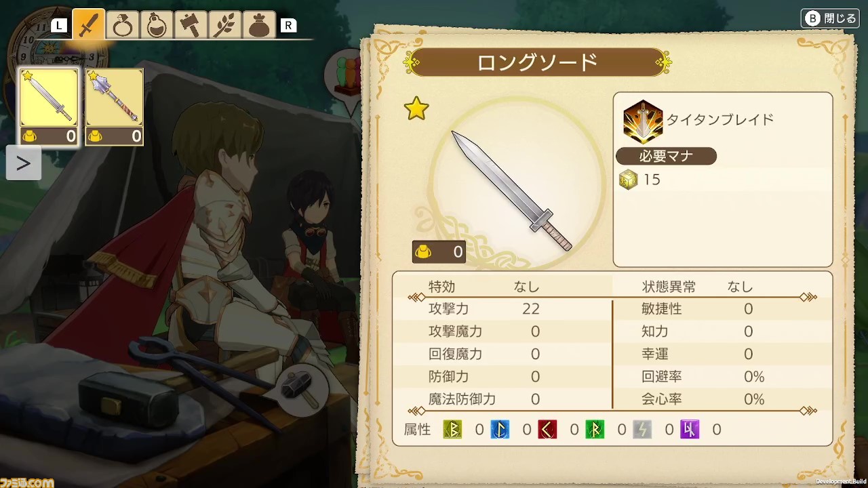868x488 pixels.
Task: Open the hammer tools tab
Action: click(x=191, y=26)
